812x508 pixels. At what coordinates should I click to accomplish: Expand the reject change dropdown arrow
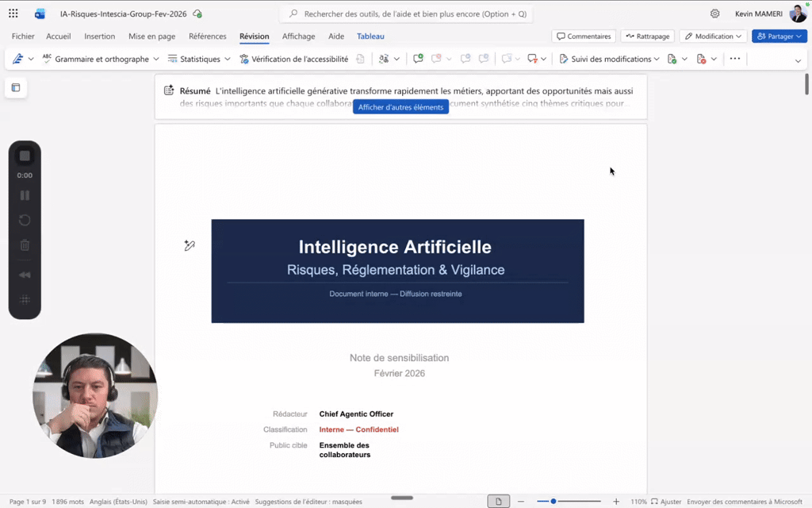(714, 59)
